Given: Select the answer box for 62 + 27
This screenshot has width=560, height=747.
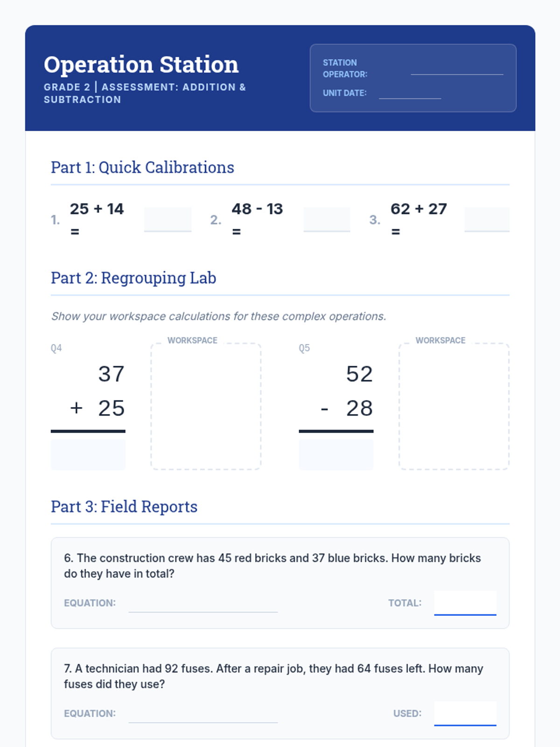Looking at the screenshot, I should [487, 219].
